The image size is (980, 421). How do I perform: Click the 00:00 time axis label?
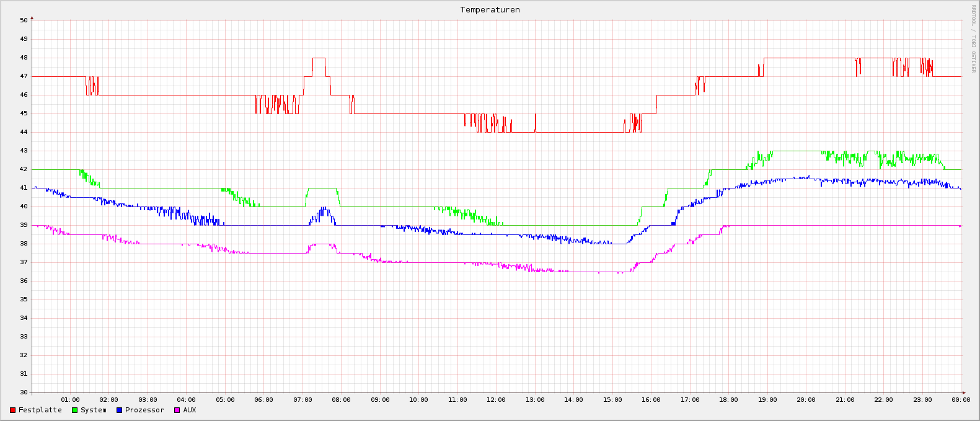[x=961, y=400]
